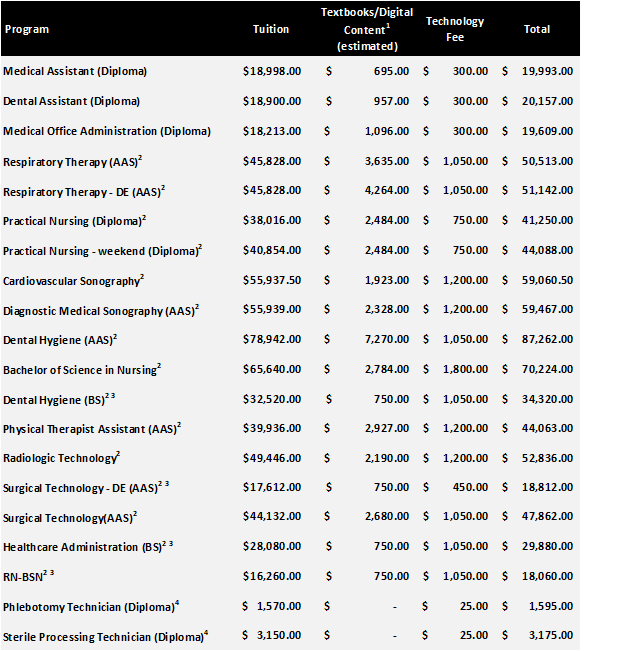Select the Physical Therapist Assistant (AAS) label
Screen dimensions: 624x651
coord(91,429)
